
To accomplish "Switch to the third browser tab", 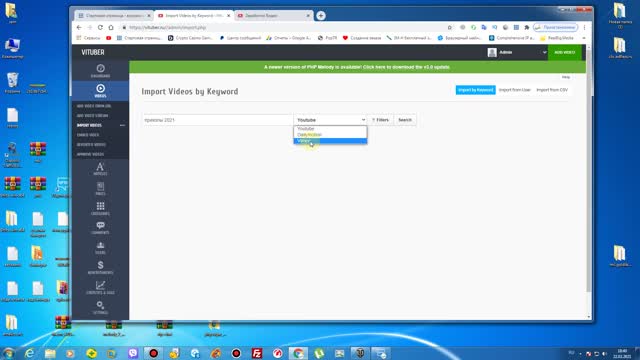I will [x=273, y=16].
